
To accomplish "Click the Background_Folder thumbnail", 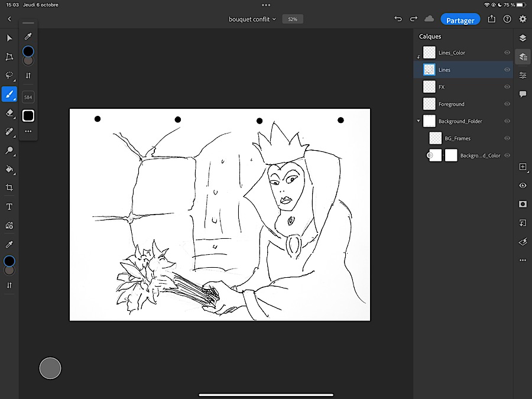I will point(429,121).
